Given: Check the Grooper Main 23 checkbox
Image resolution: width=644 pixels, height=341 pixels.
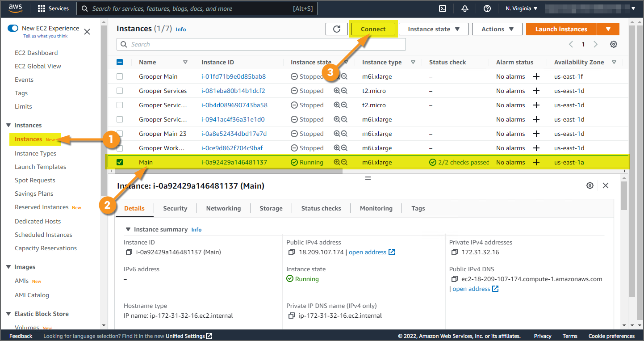Looking at the screenshot, I should pos(120,134).
